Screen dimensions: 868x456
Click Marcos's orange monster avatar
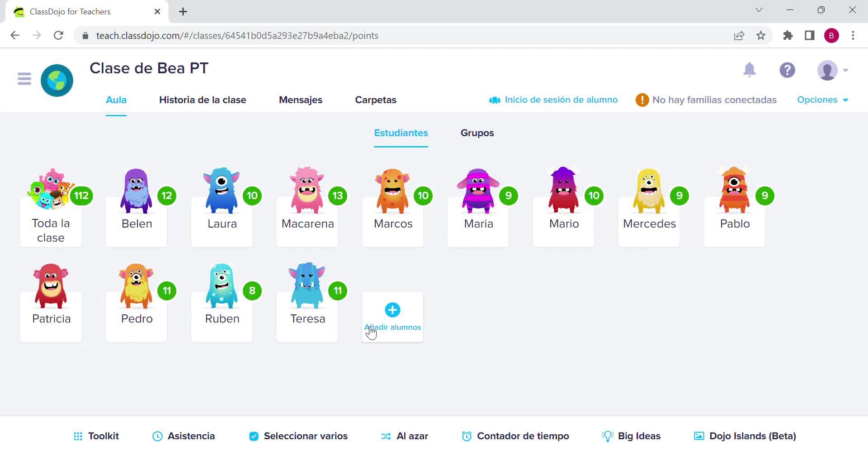[x=392, y=191]
